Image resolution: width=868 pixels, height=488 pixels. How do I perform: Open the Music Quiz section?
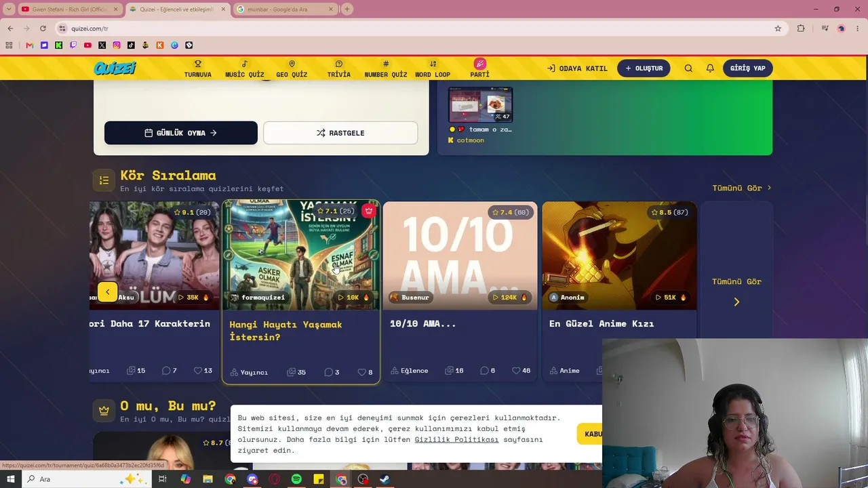coord(245,68)
